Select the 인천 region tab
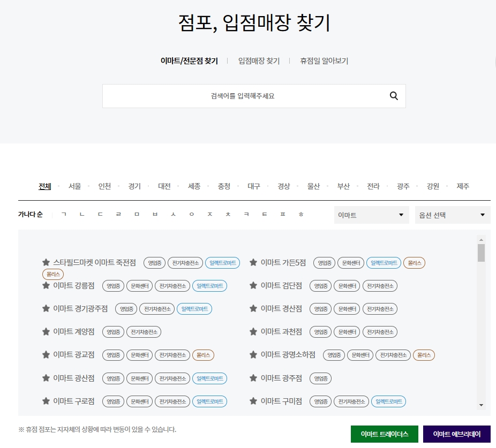The image size is (496, 448). pyautogui.click(x=104, y=186)
